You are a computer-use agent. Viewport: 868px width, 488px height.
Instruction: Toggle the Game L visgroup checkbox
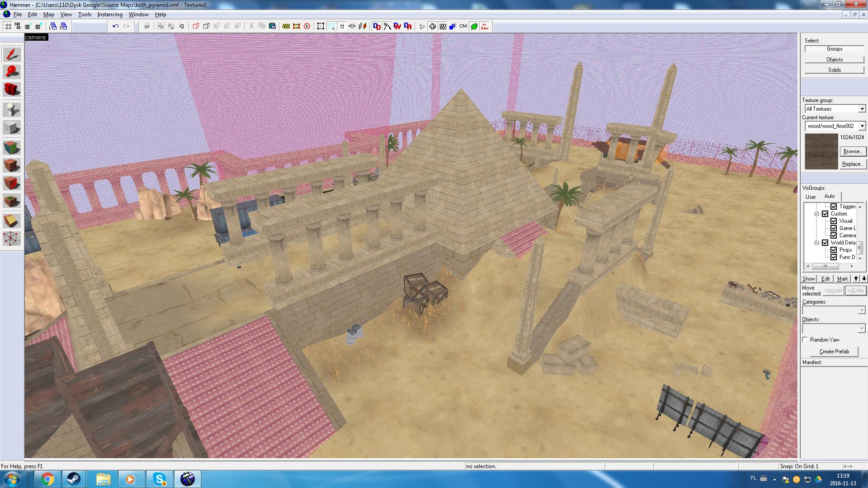(x=834, y=228)
